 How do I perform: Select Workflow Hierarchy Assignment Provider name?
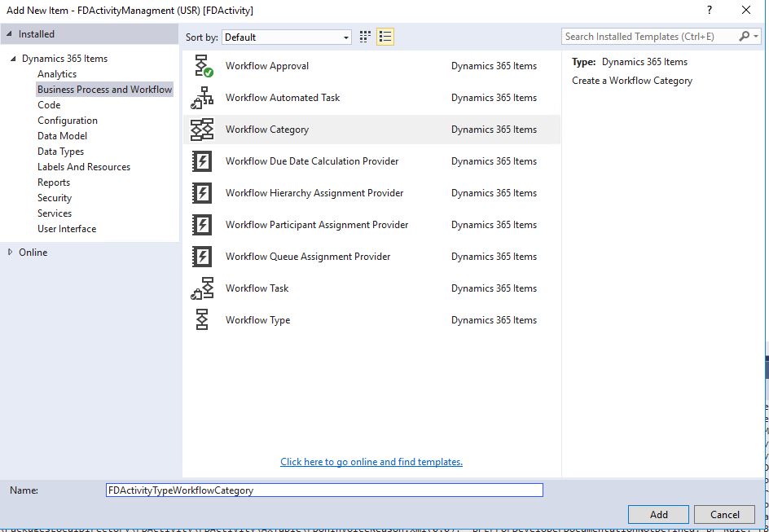tap(314, 193)
